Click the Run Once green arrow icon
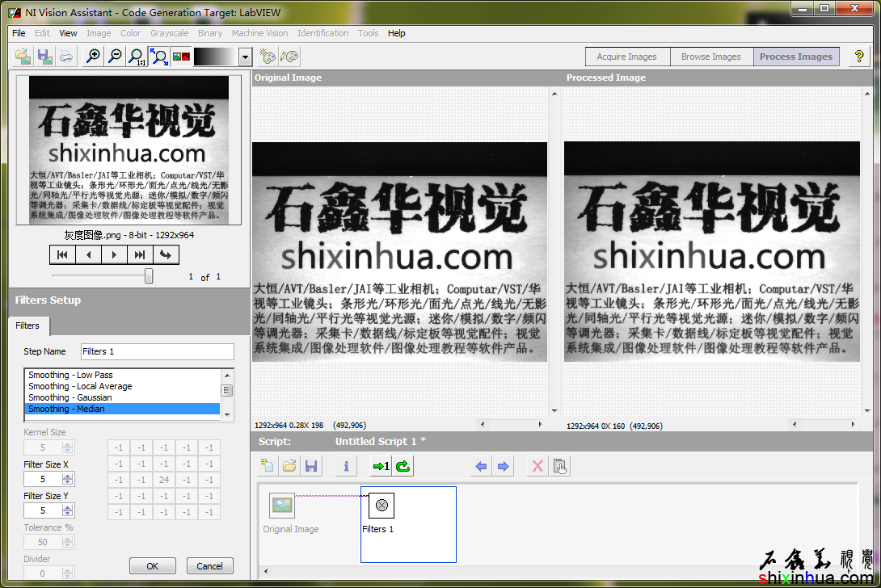 pos(381,466)
